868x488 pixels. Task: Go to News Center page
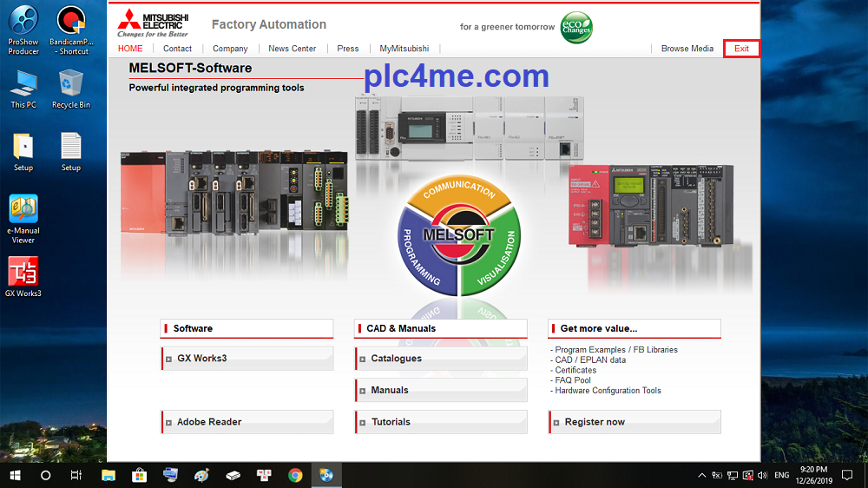(292, 49)
